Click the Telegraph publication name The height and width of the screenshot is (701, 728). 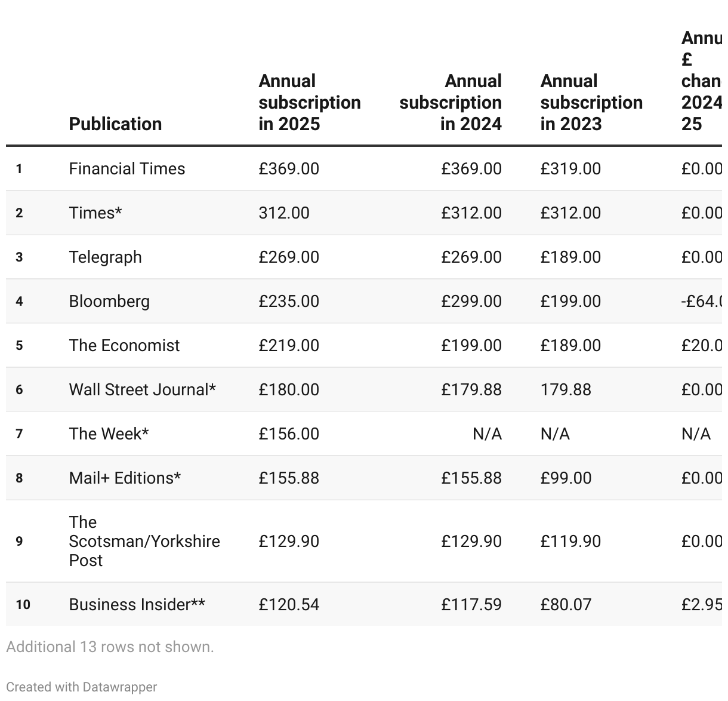[105, 257]
